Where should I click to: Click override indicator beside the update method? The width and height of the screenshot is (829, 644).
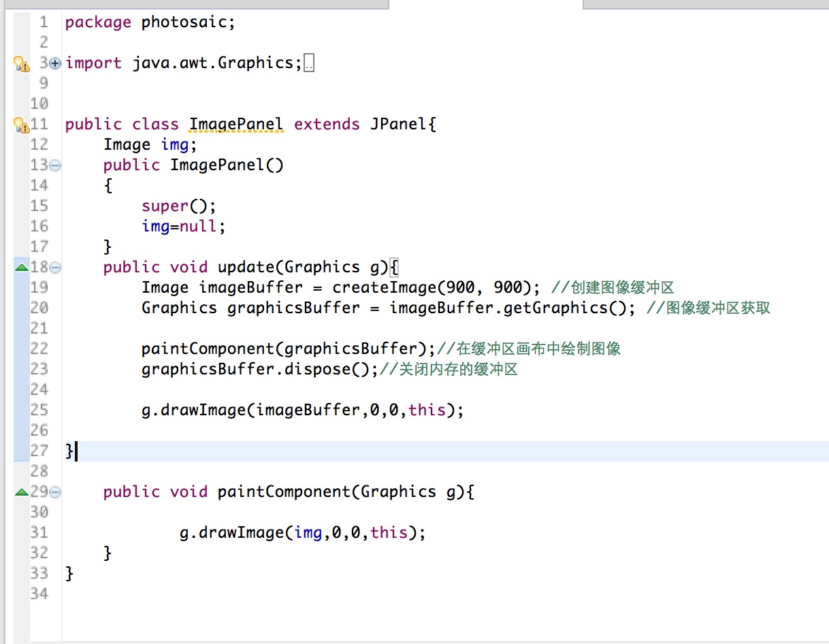[x=21, y=268]
